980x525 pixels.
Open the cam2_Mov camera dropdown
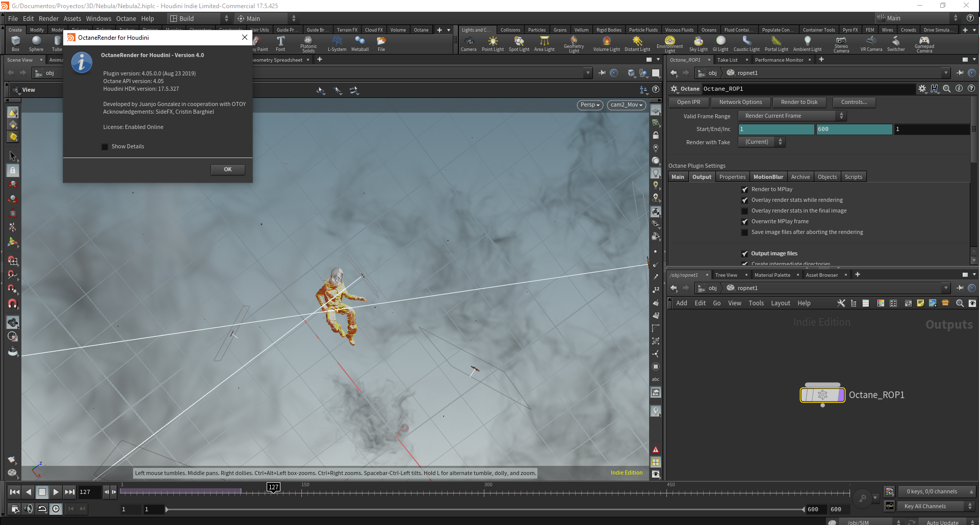(x=627, y=105)
